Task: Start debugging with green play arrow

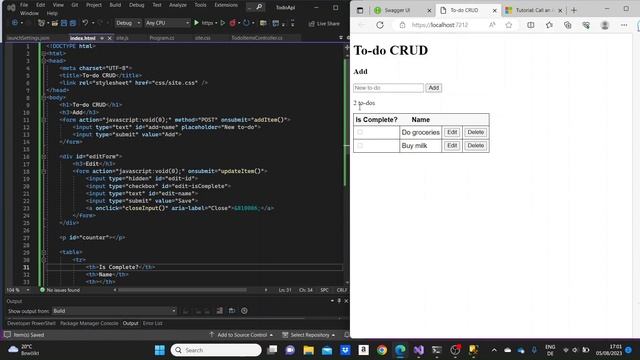Action: (x=196, y=23)
